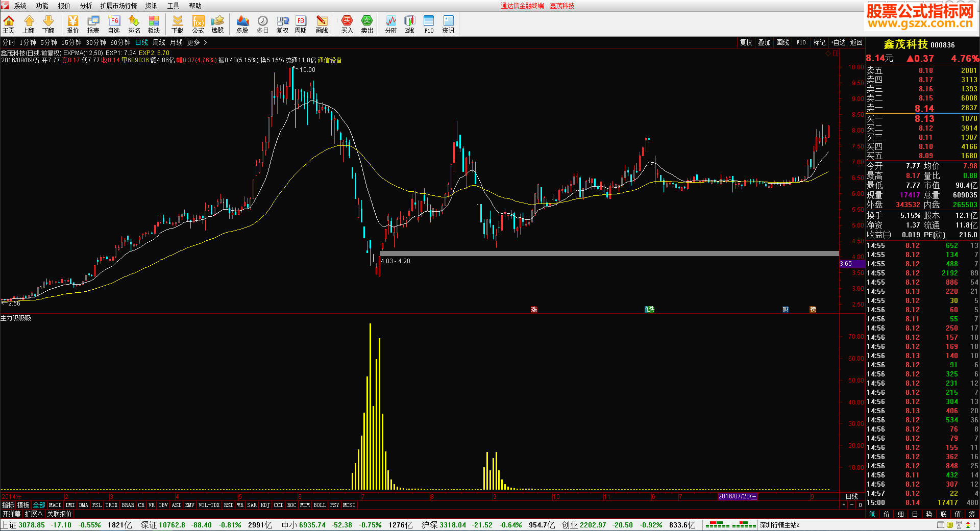
Task: Click the 涨 marker on chart timeline
Action: 534,310
